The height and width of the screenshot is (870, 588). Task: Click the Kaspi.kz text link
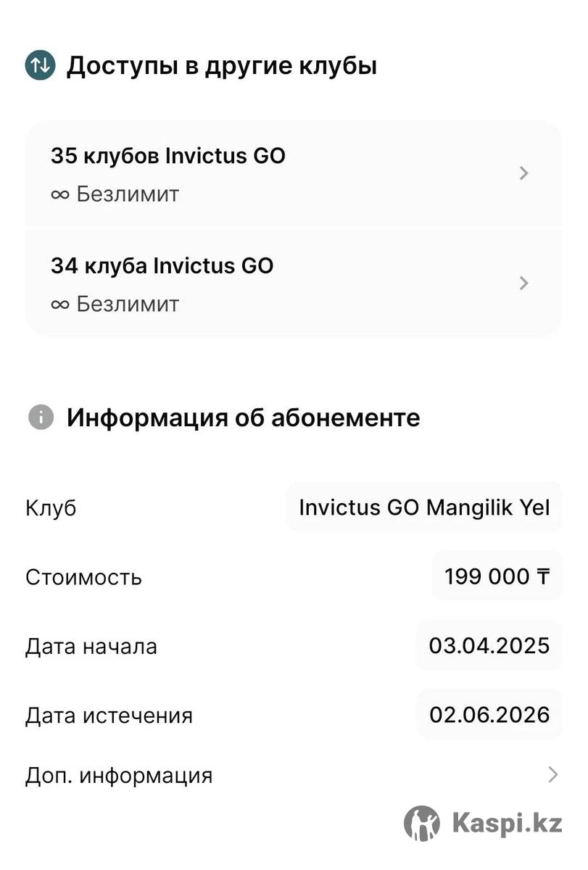(507, 823)
